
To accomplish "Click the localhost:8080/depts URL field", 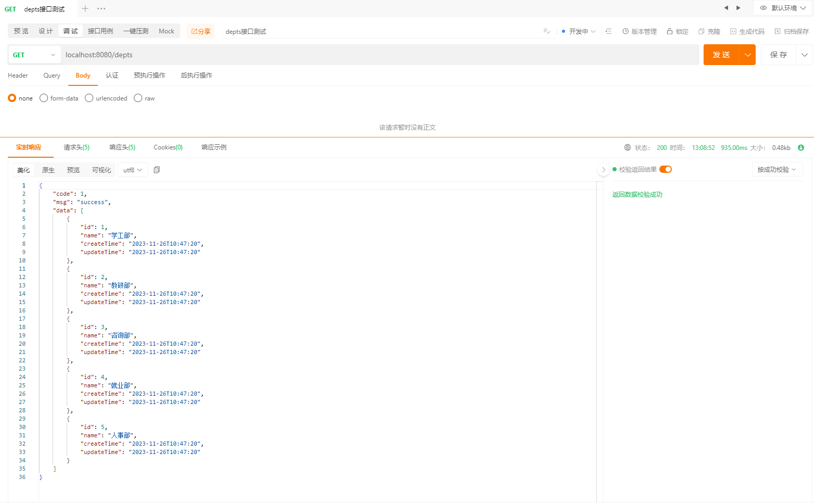I will point(208,55).
